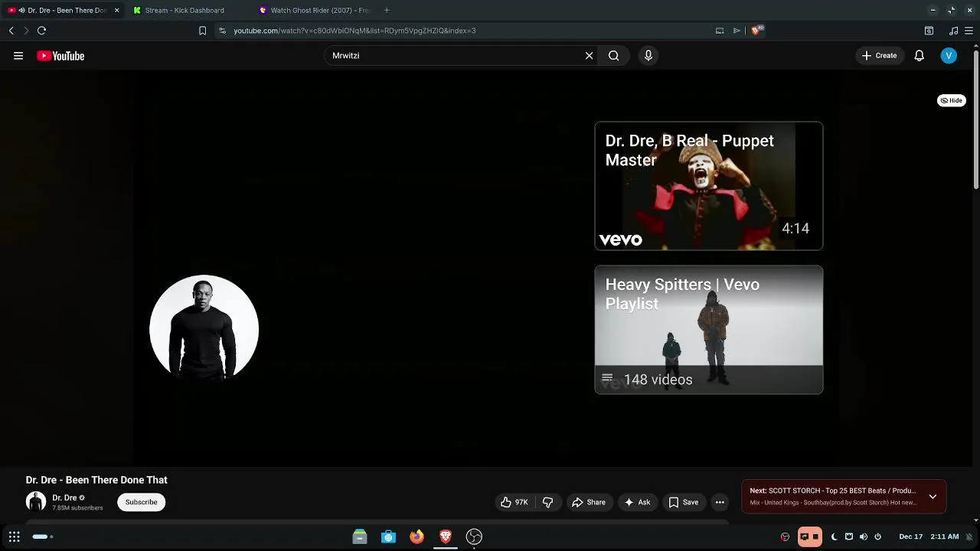Hide end screen cards with Hide toggle
Image resolution: width=980 pixels, height=551 pixels.
tap(952, 100)
